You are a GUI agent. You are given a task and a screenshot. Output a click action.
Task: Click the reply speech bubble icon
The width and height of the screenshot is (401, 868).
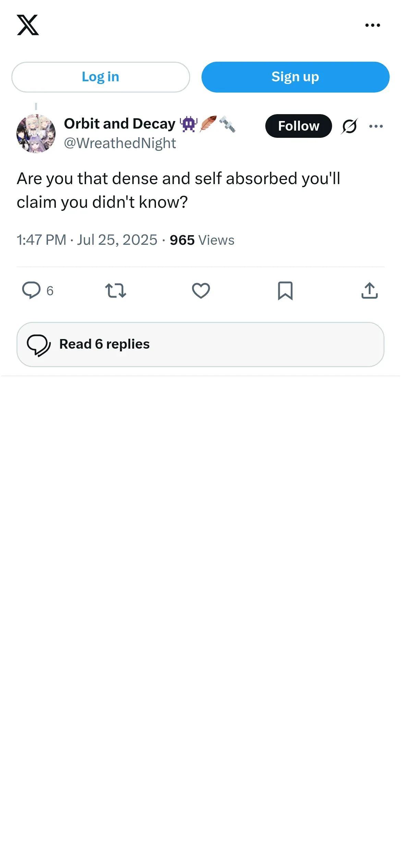click(31, 290)
